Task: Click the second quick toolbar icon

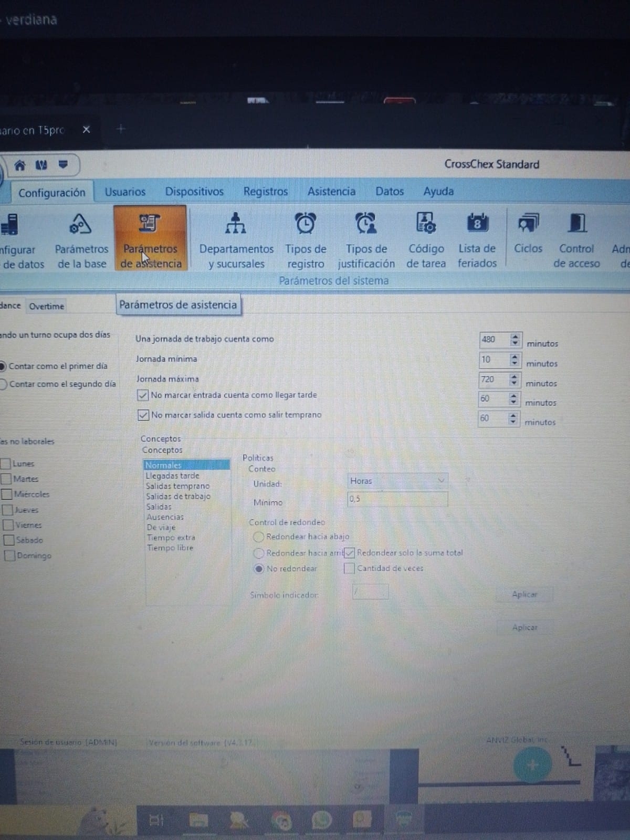Action: tap(41, 165)
